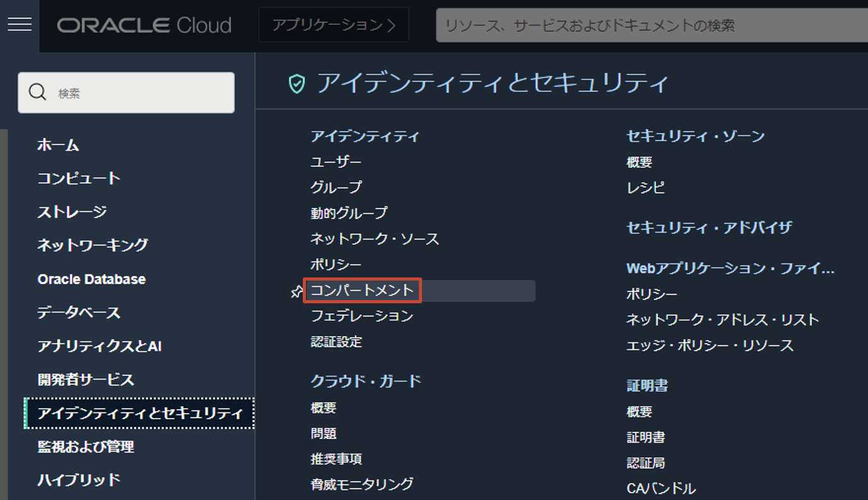Go to ユーザー under アイデンティティ
Viewport: 868px width, 500px height.
coord(336,162)
